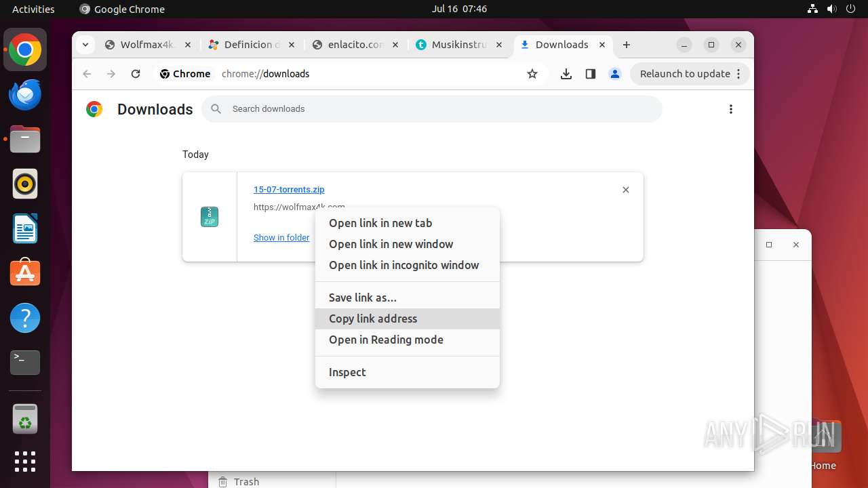The height and width of the screenshot is (488, 868).
Task: Switch to the Musikinstru tab
Action: pos(459,45)
